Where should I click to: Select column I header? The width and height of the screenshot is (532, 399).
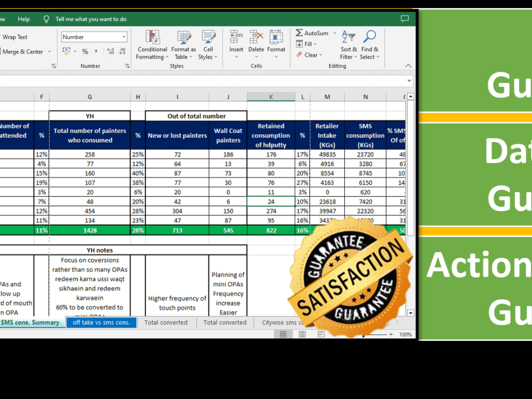[x=177, y=97]
